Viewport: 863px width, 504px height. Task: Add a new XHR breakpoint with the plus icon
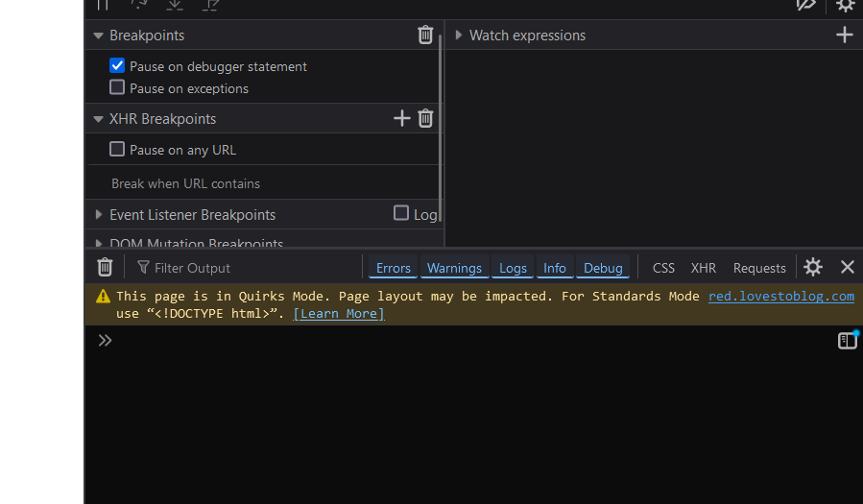402,118
